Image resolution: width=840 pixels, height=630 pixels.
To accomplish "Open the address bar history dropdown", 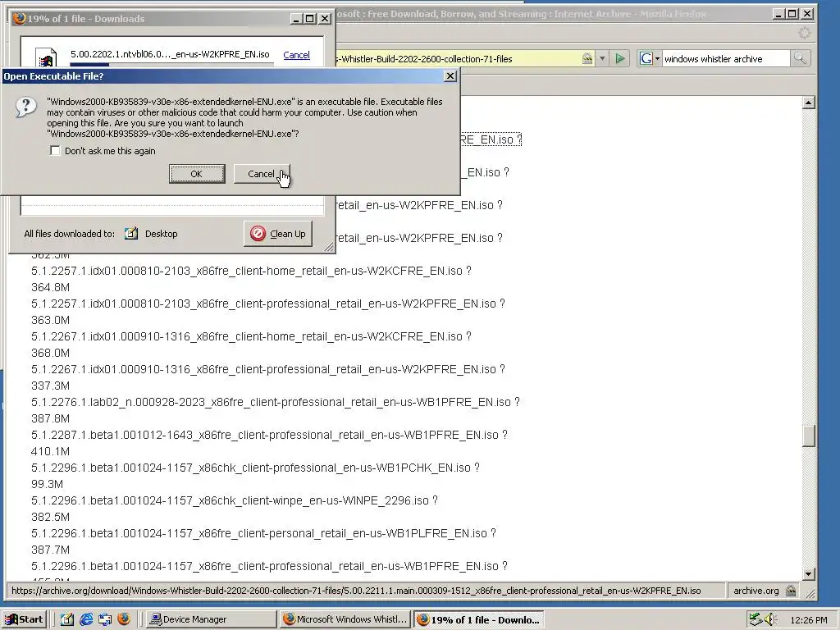I will pos(602,58).
